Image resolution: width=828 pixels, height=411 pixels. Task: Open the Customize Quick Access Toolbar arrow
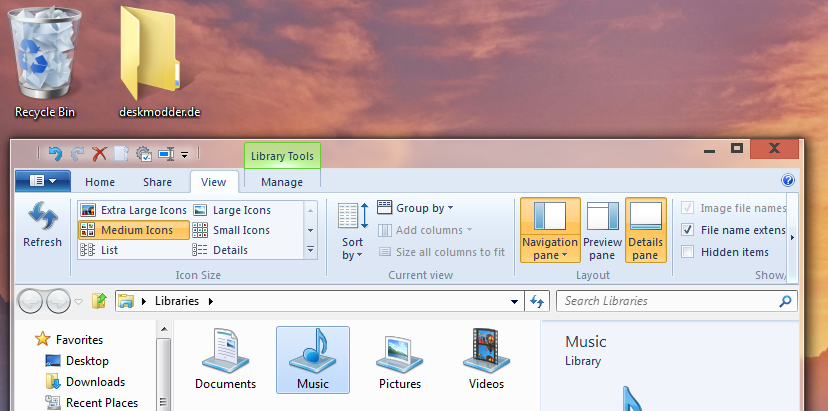pos(184,155)
